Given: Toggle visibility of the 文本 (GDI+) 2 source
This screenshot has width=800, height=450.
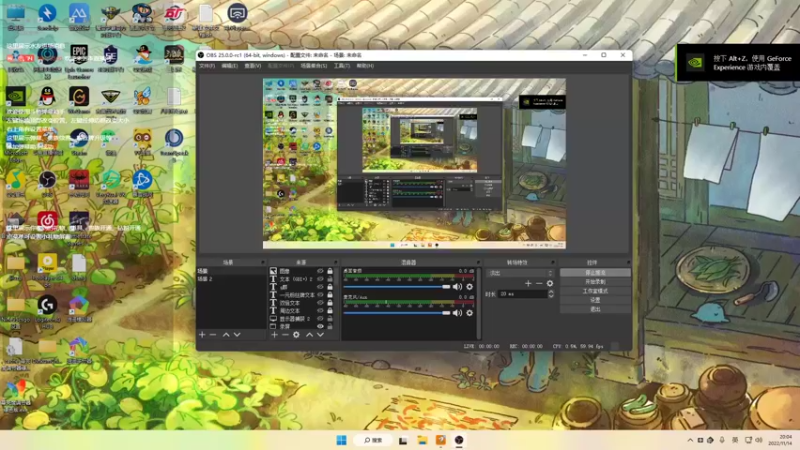Looking at the screenshot, I should [x=320, y=279].
